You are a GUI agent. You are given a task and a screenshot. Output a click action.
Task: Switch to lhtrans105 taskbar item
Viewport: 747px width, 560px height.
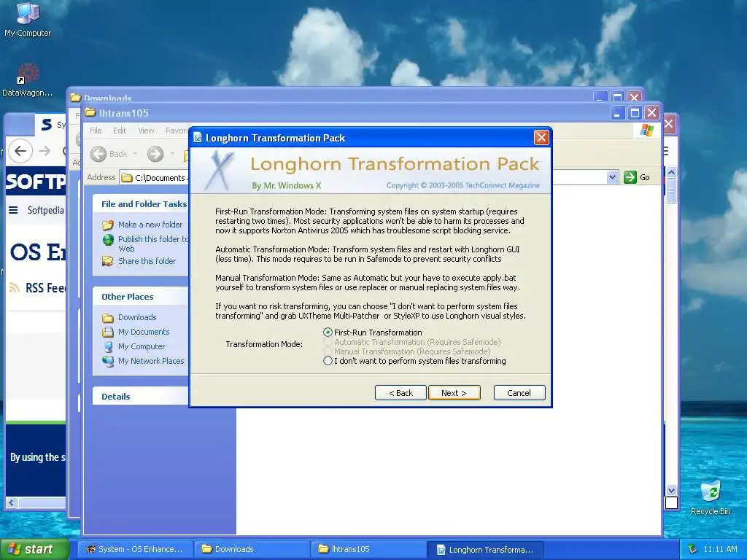[x=368, y=549]
